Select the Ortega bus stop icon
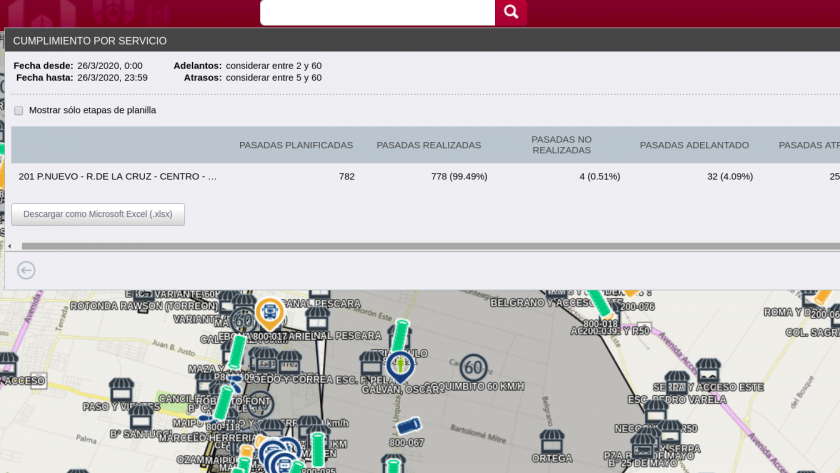Screen dimensions: 840x473 coord(550,442)
